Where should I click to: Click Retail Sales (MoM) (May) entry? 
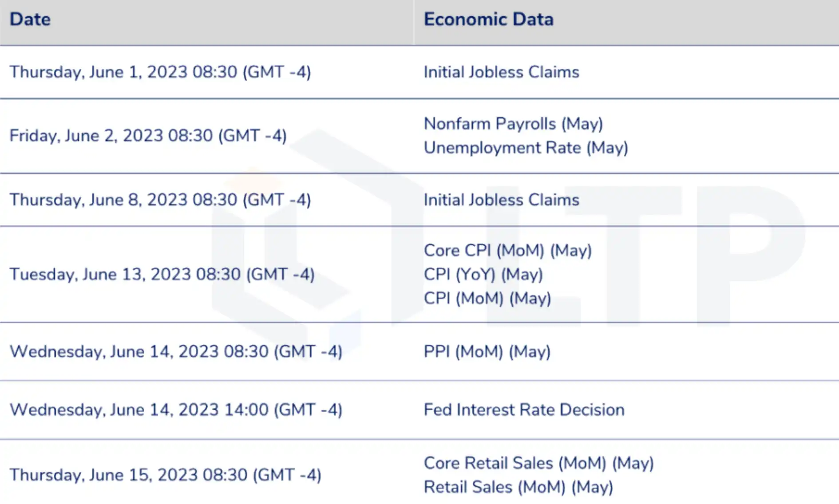point(518,487)
